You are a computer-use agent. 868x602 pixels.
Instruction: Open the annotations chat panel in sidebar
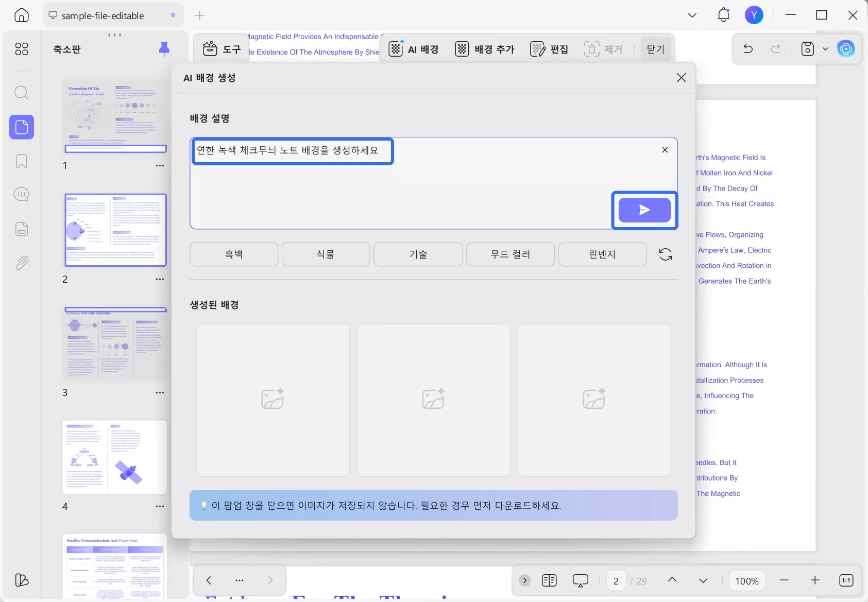pyautogui.click(x=21, y=194)
